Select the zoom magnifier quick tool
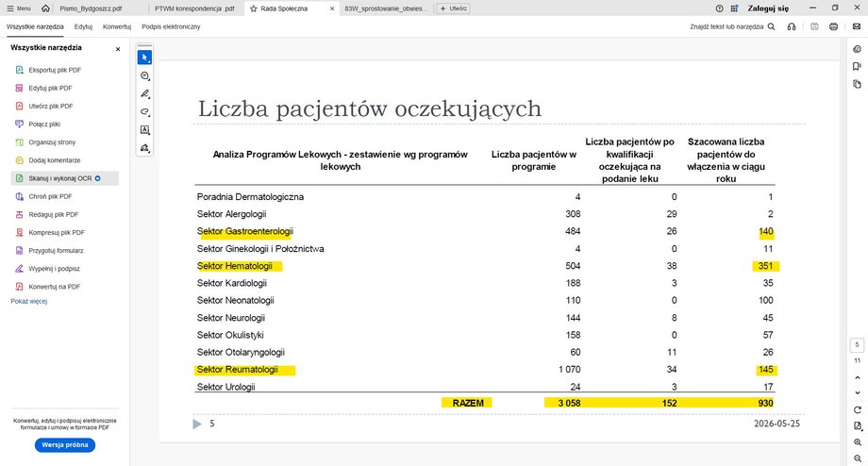The height and width of the screenshot is (466, 868). click(x=144, y=75)
